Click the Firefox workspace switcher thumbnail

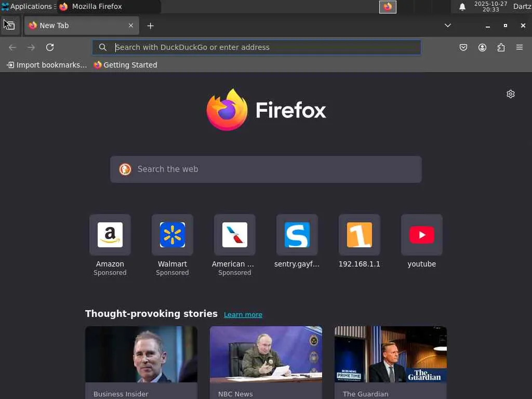[388, 7]
